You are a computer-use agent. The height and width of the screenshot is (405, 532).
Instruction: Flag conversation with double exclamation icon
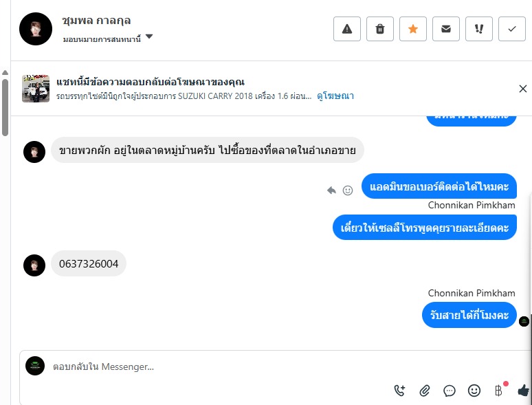coord(479,29)
